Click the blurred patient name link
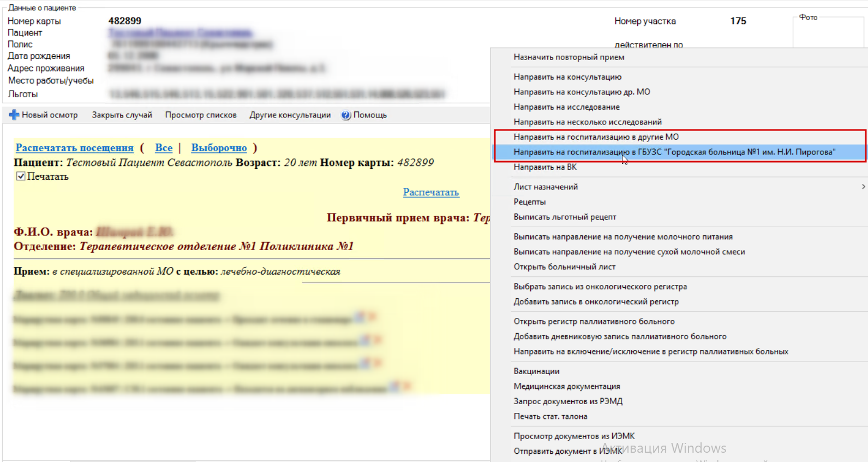868x462 pixels. point(180,33)
